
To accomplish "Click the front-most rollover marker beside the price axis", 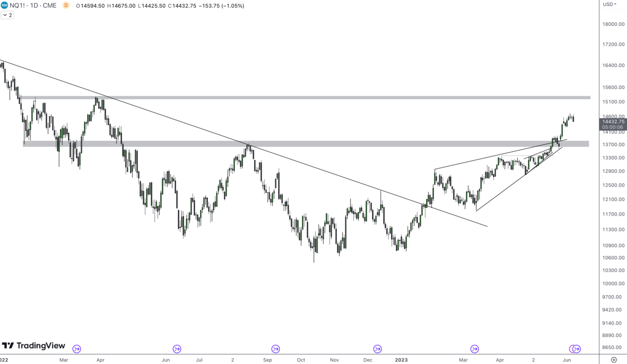I will coord(577,349).
